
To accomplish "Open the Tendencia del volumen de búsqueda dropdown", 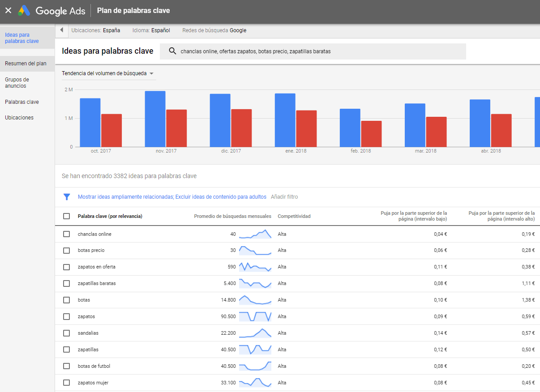I will (108, 73).
